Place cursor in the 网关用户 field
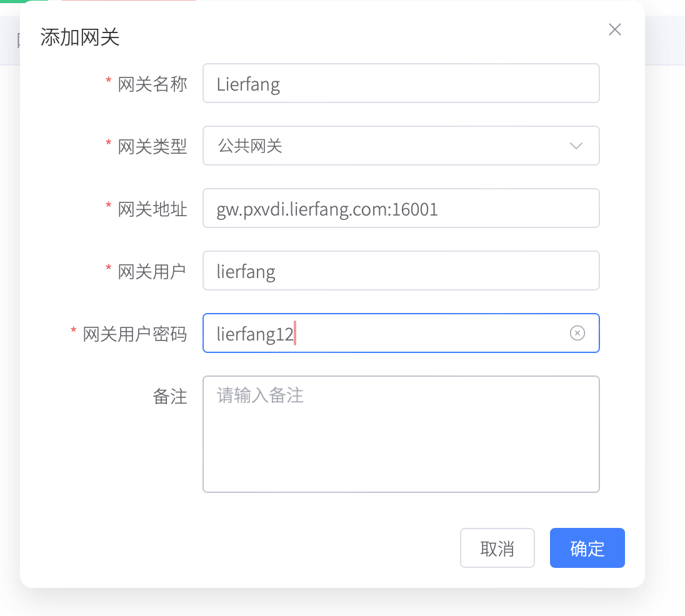The image size is (685, 616). point(401,271)
